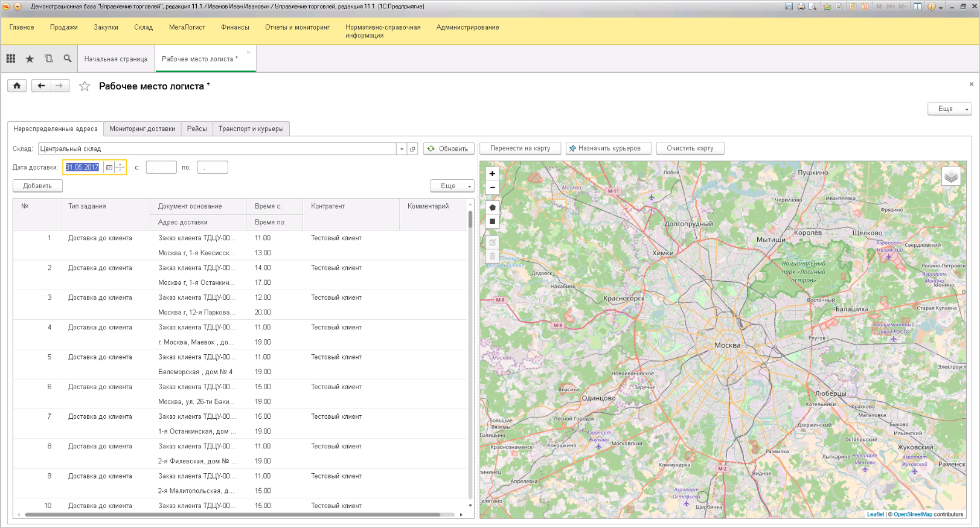Open the Продажи menu section
This screenshot has width=980, height=528.
pos(64,27)
